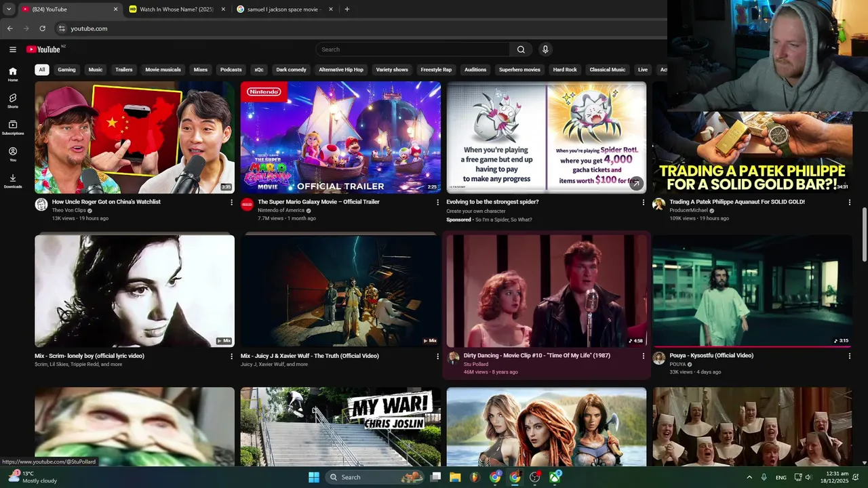Click the browser address bar
The width and height of the screenshot is (868, 488).
pos(359,28)
